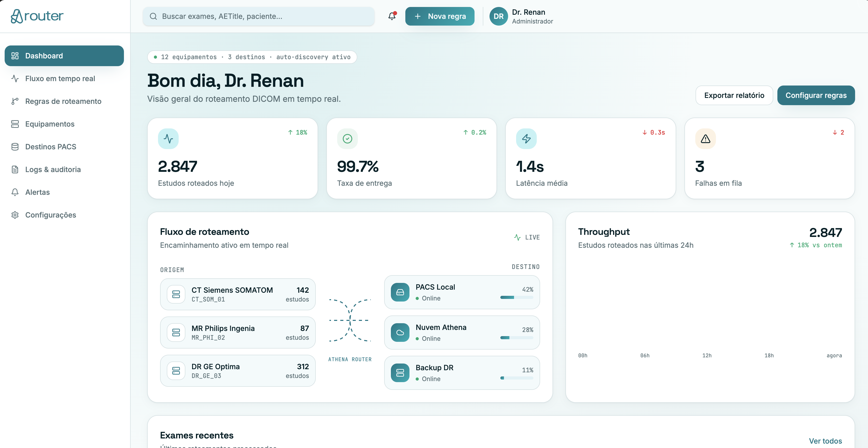Click the CT Siemens SOMATOM server icon

pyautogui.click(x=176, y=294)
